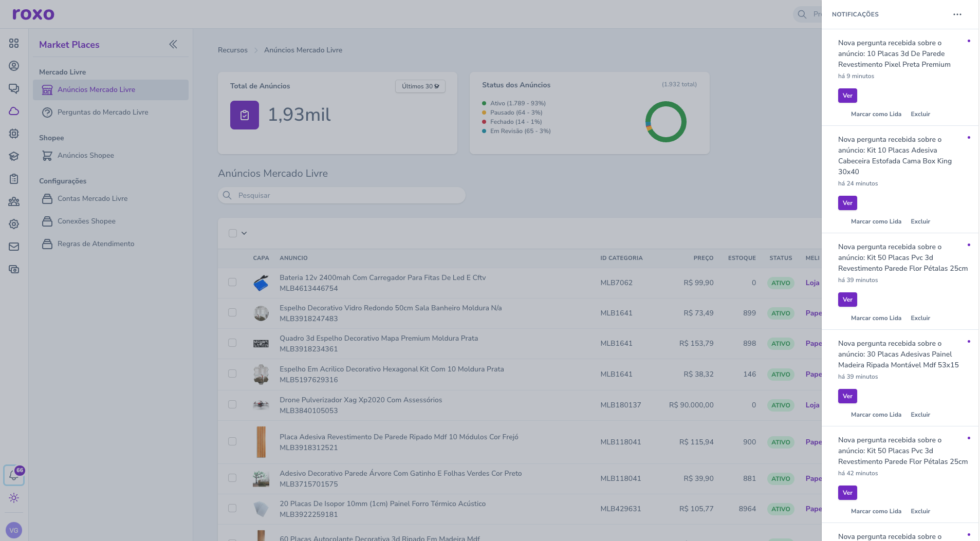Click Ver on the 10 Placas 3d Pixel Preta notification
This screenshot has height=541, width=980.
pos(847,96)
